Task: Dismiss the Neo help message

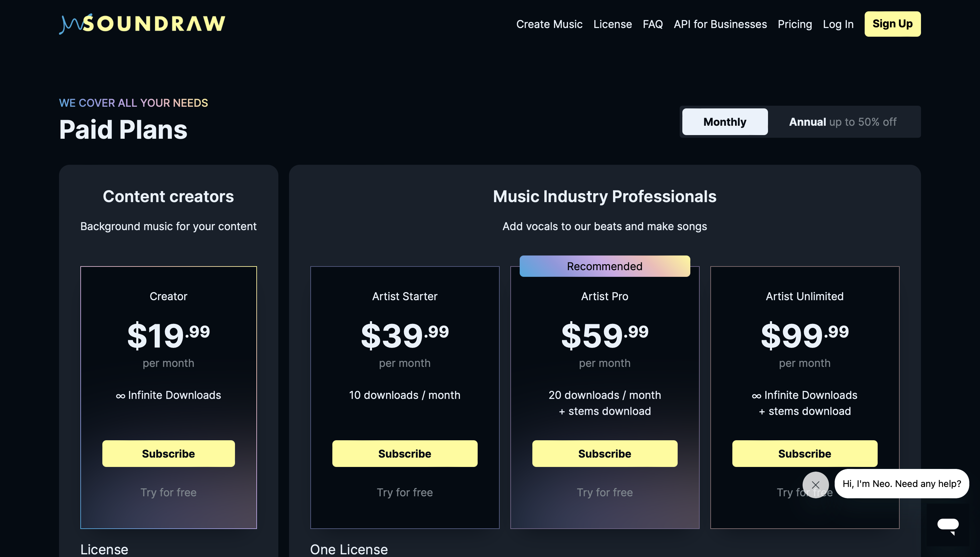Action: pyautogui.click(x=815, y=485)
